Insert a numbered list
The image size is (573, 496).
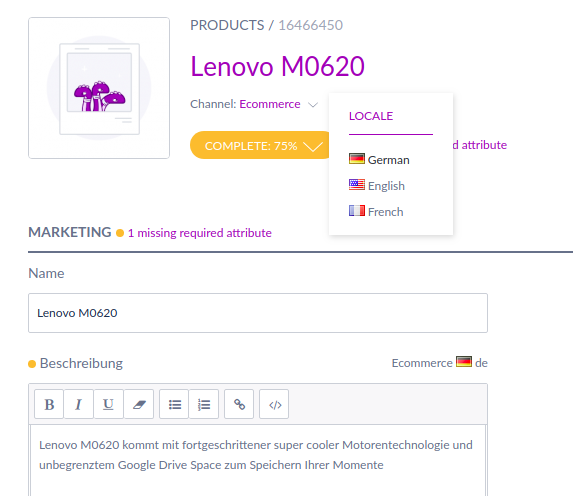(x=204, y=404)
